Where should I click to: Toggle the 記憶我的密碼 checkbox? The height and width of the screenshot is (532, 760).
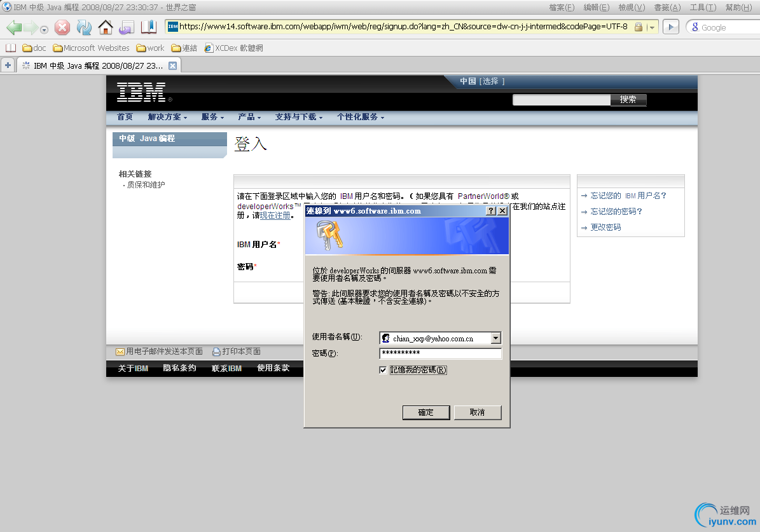[x=383, y=370]
